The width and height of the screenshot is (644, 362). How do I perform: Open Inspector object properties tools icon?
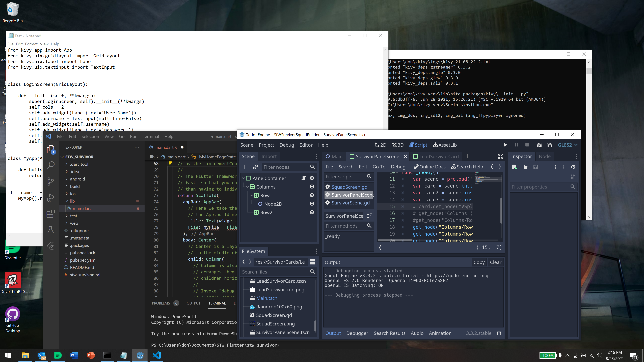point(573,177)
